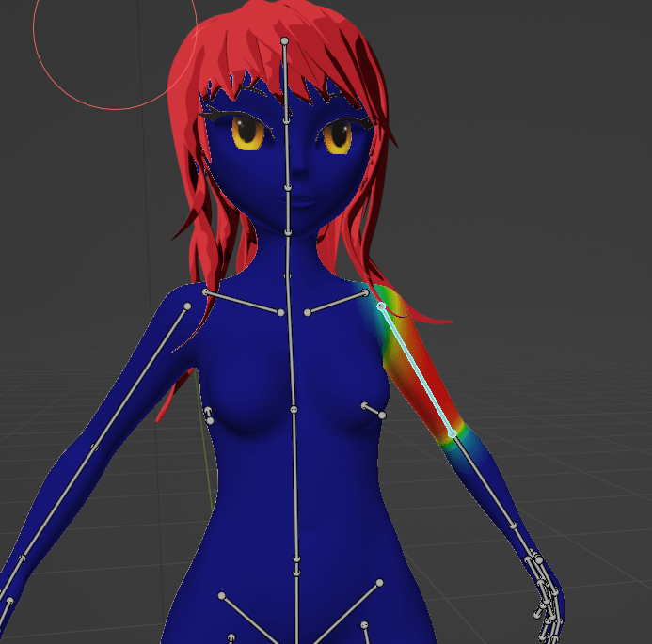
Task: Click the spine joint at chest center
Action: (294, 411)
